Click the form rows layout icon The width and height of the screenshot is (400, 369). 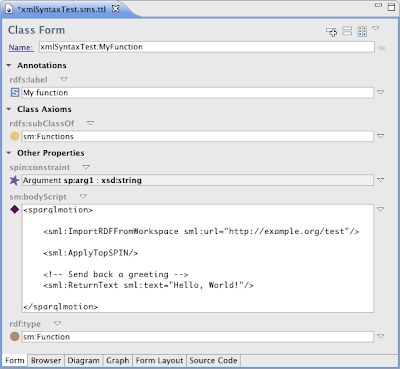pos(347,31)
